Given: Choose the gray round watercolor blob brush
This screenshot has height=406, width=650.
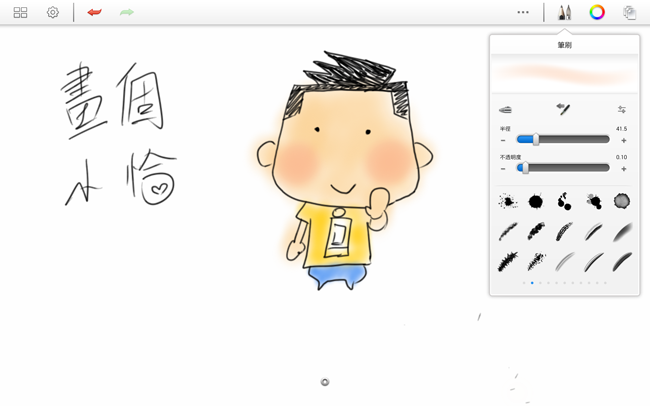Looking at the screenshot, I should pyautogui.click(x=622, y=201).
